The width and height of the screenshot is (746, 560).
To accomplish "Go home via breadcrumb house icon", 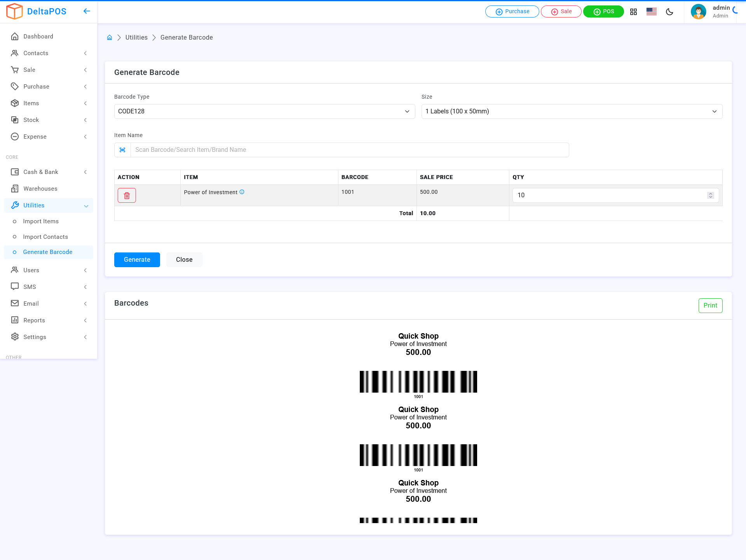I will 110,37.
